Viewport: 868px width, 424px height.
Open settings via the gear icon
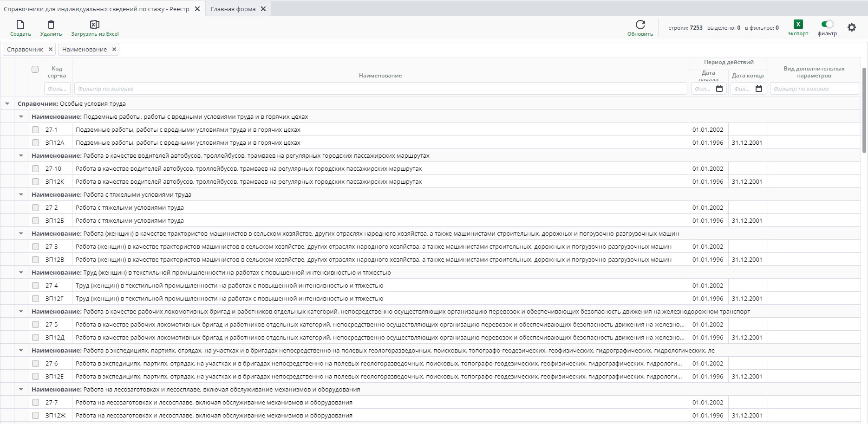pos(851,28)
